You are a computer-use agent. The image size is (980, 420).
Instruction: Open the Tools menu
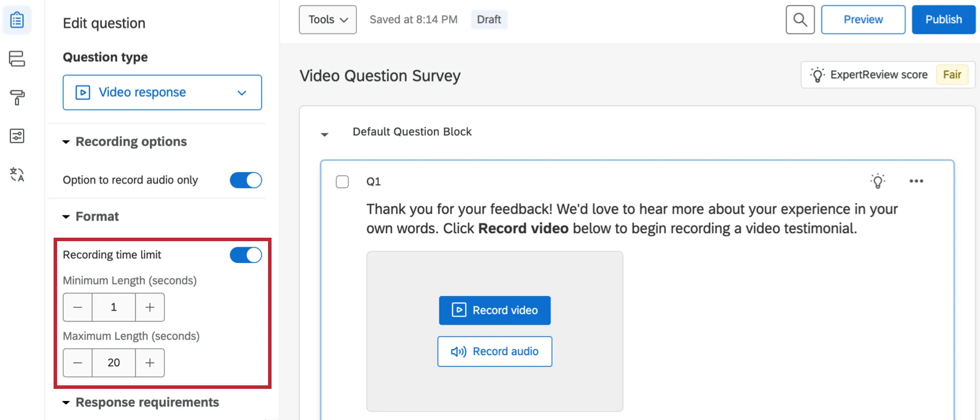click(x=327, y=20)
